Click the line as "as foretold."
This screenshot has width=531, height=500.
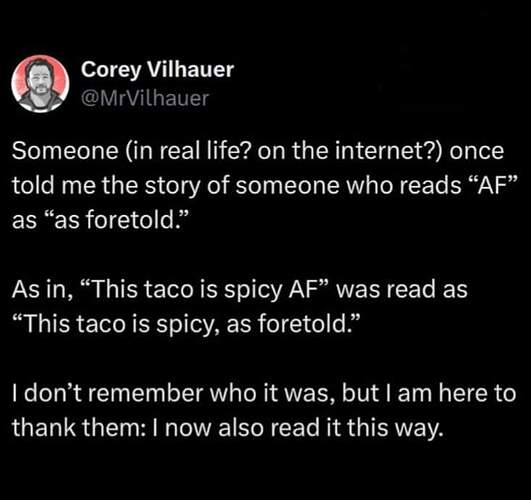100,220
